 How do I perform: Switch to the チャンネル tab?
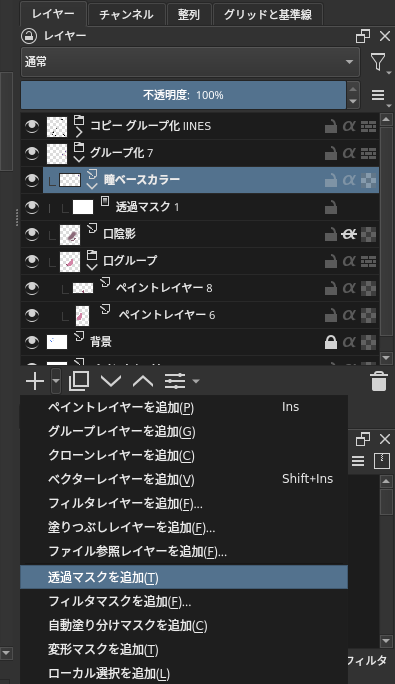coord(126,15)
